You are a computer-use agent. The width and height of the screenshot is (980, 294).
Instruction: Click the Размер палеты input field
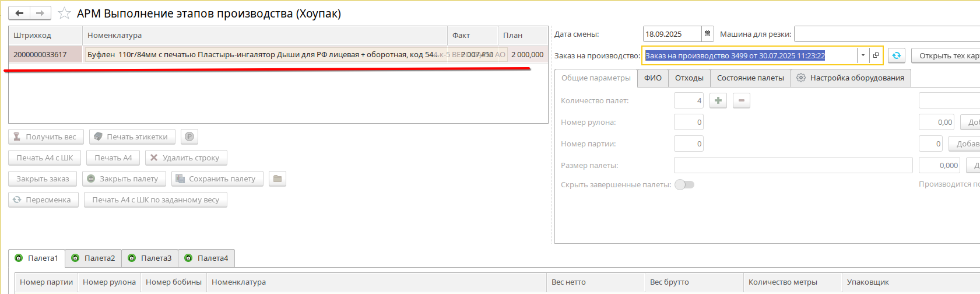793,165
